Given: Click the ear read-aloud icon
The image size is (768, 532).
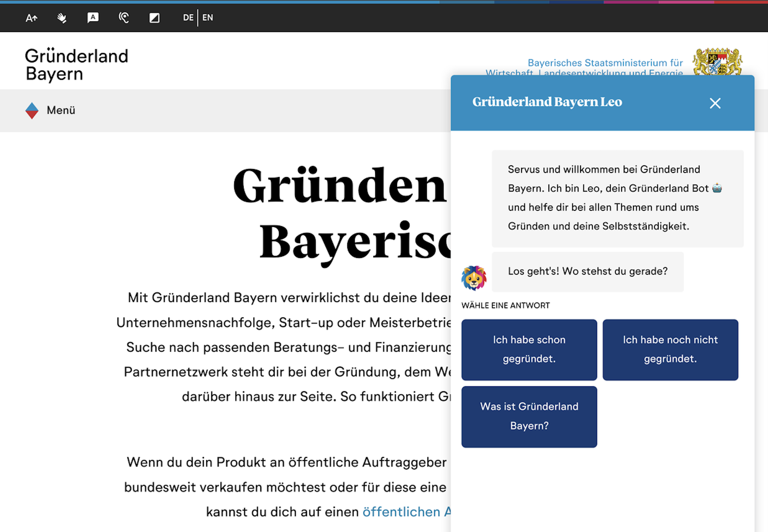Looking at the screenshot, I should [x=124, y=18].
